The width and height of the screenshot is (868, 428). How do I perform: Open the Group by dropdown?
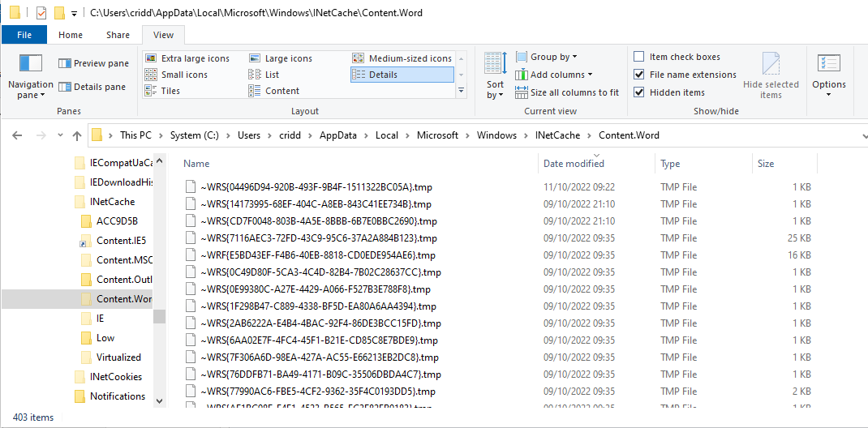tap(547, 57)
